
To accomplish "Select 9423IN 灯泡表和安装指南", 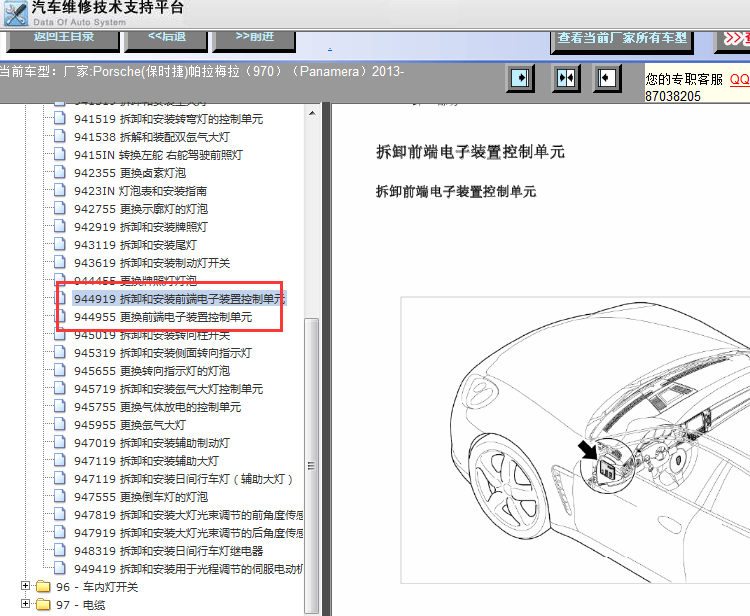I will pos(140,191).
